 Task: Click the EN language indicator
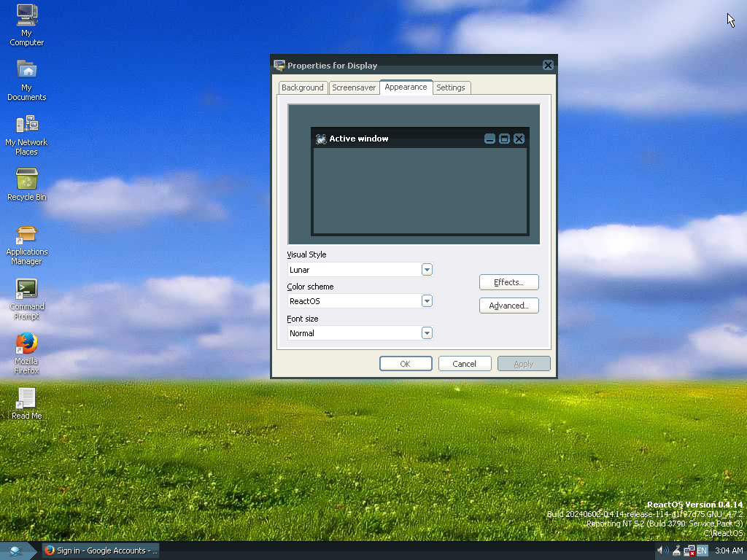[702, 551]
